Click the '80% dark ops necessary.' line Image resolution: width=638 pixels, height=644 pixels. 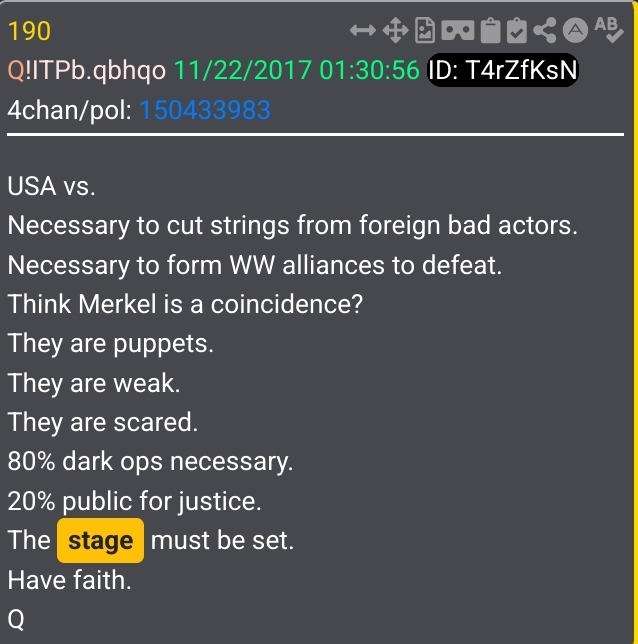click(150, 462)
